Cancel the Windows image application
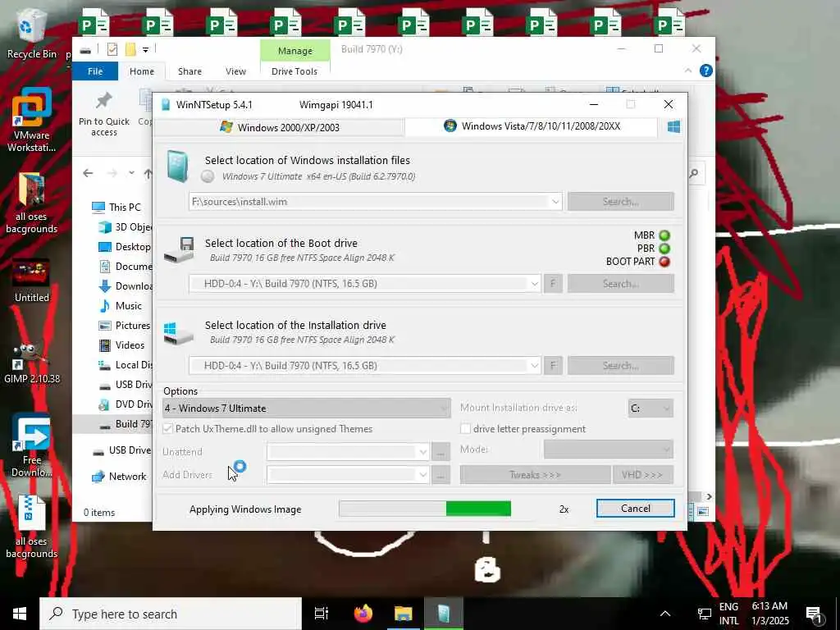The height and width of the screenshot is (630, 840). 636,509
